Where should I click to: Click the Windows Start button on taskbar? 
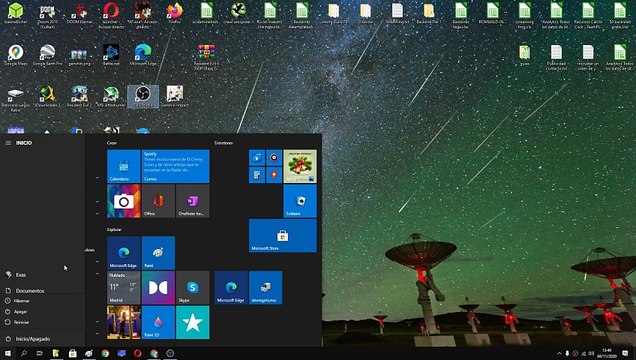[8, 354]
